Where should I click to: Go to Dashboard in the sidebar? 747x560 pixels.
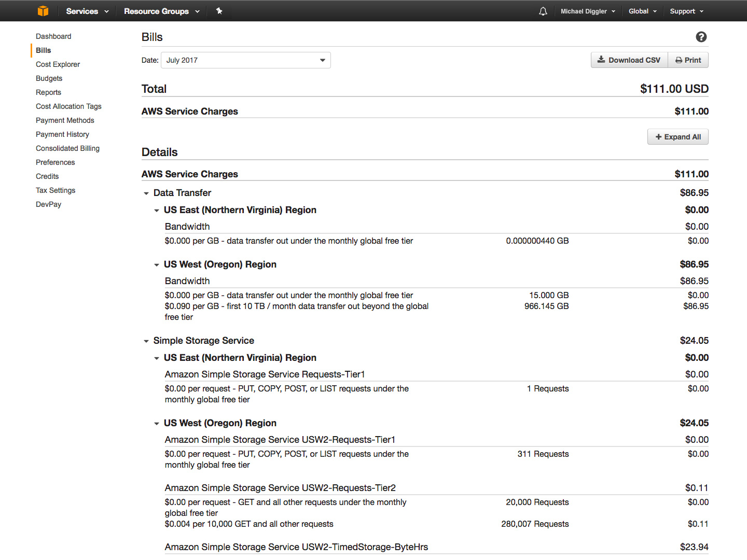(x=53, y=36)
